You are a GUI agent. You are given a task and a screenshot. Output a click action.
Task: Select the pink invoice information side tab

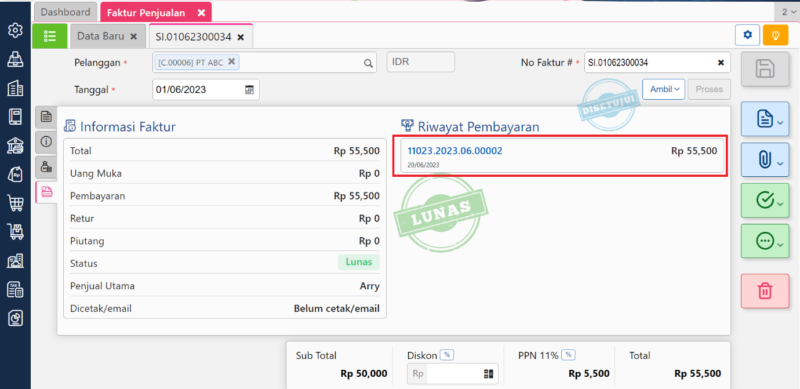[46, 191]
